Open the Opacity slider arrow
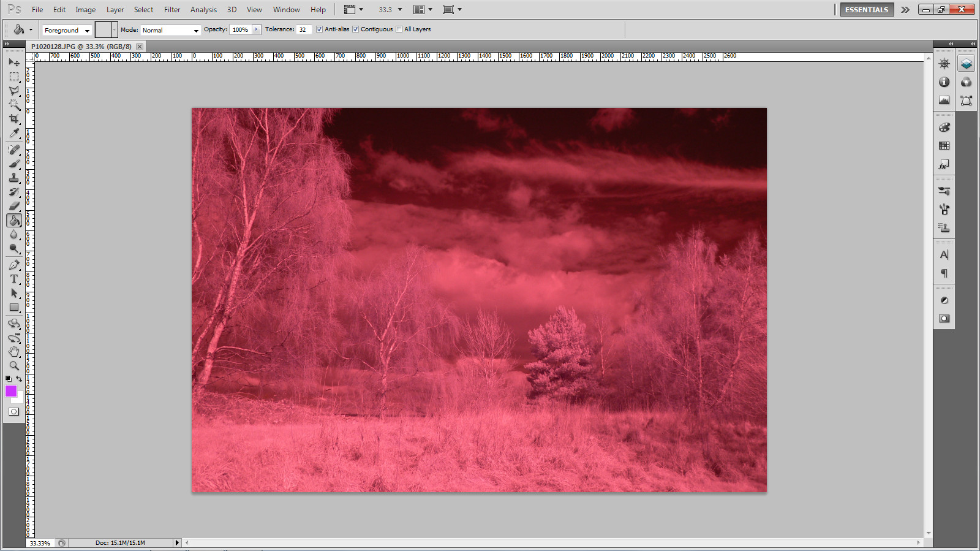The image size is (980, 551). (257, 29)
